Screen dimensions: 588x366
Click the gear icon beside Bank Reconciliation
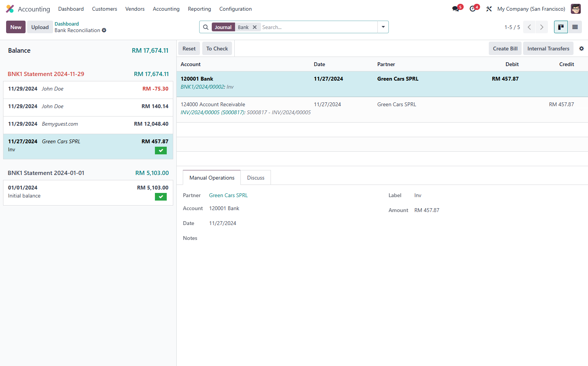pyautogui.click(x=104, y=31)
